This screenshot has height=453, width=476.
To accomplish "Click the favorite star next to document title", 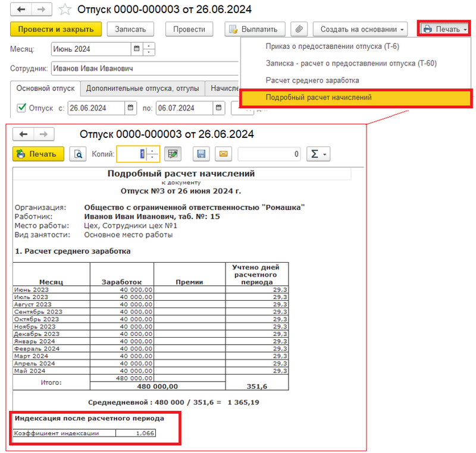I will click(66, 10).
